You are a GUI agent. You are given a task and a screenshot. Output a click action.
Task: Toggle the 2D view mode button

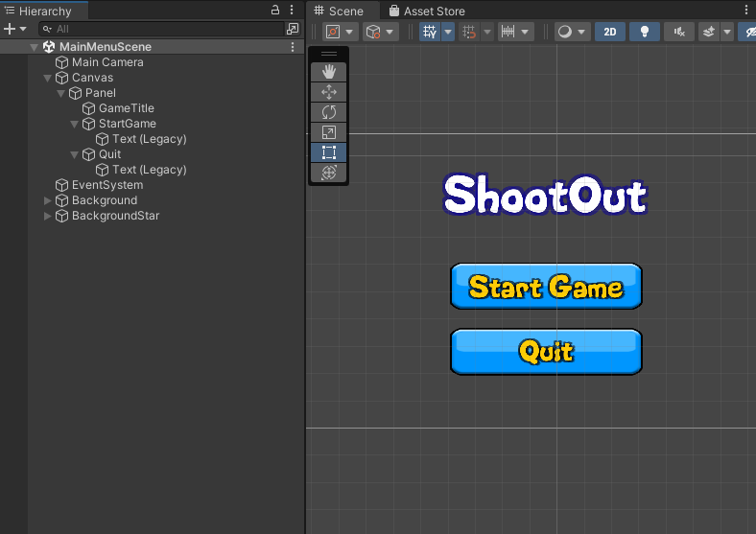pos(610,32)
